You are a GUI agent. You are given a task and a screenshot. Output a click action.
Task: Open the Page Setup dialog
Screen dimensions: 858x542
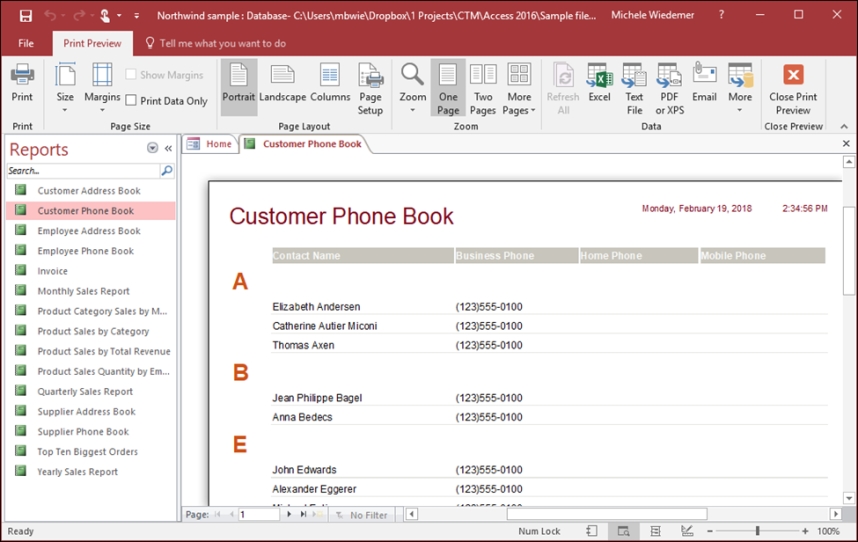click(x=370, y=89)
